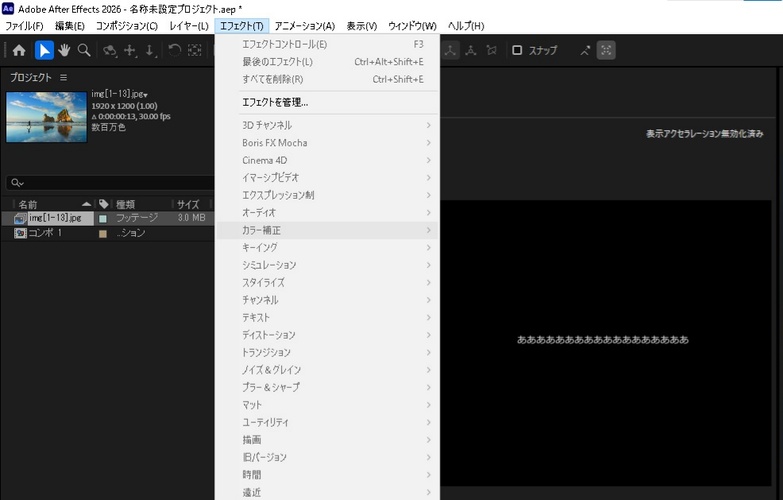
Task: Click the project search magnifier icon
Action: [x=17, y=183]
